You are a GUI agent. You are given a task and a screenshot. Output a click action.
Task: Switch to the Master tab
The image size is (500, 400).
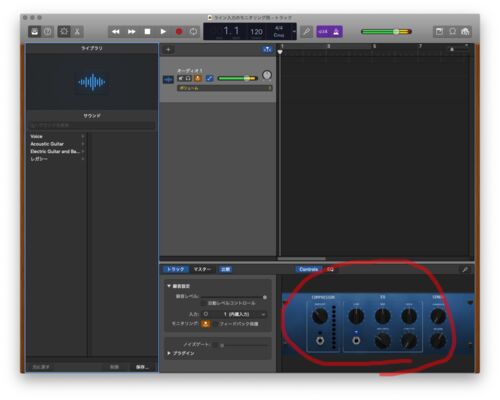tap(202, 269)
